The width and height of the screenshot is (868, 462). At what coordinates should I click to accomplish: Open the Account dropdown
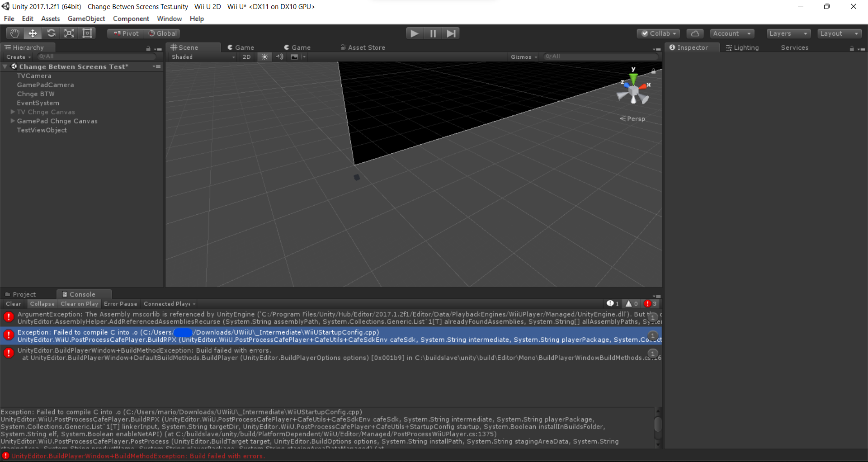click(x=732, y=33)
